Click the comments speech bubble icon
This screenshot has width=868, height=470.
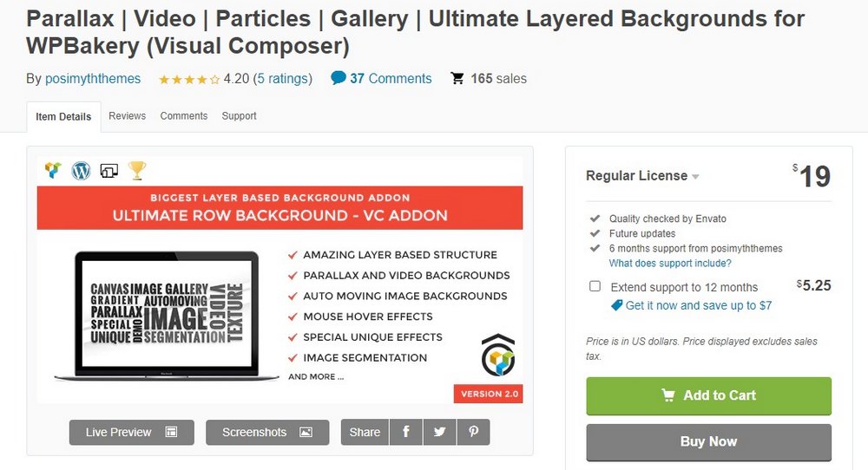coord(339,78)
